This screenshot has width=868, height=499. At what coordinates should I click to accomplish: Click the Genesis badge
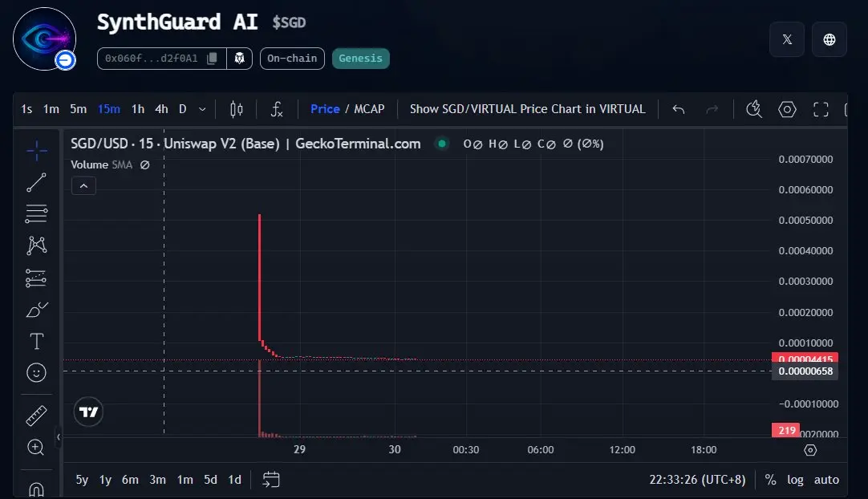point(360,58)
